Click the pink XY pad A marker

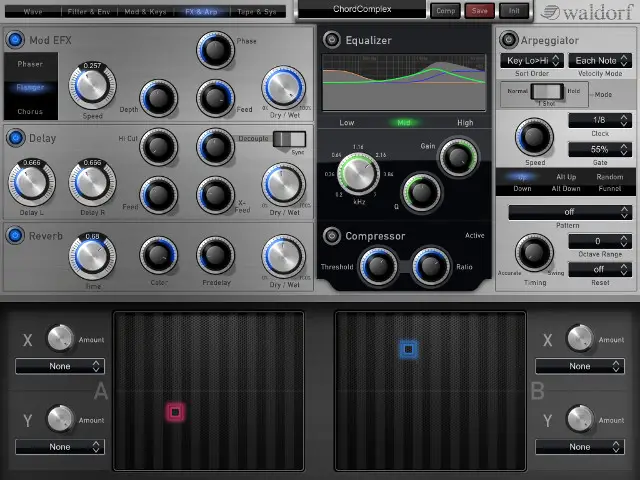point(175,411)
